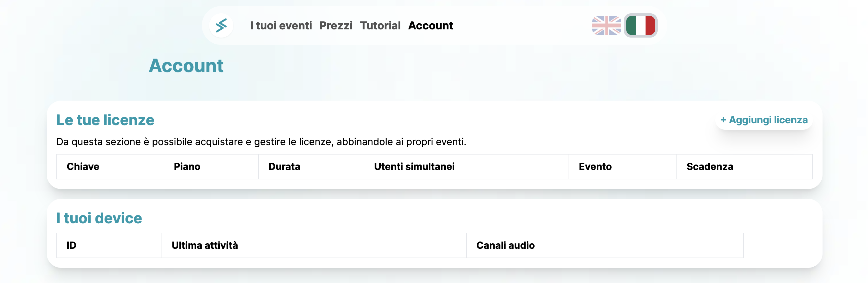Image resolution: width=868 pixels, height=283 pixels.
Task: Click the Aggiungi licenza button
Action: tap(763, 120)
